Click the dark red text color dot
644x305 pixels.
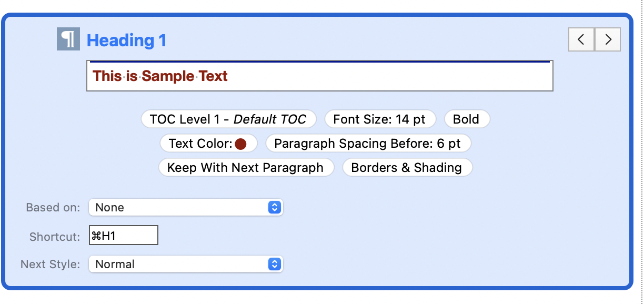(241, 144)
